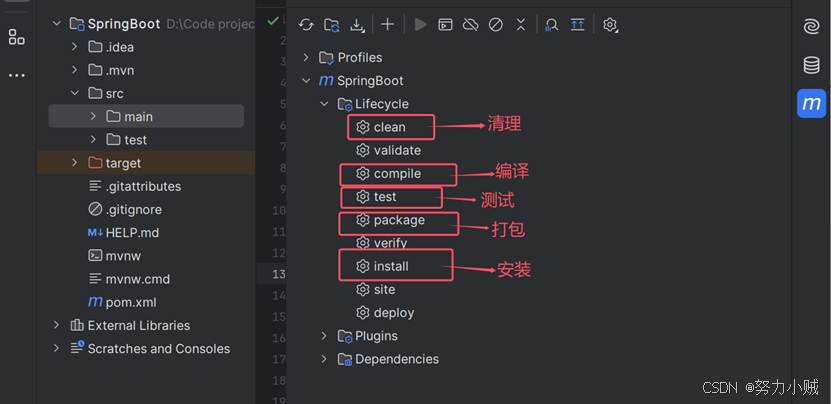
Task: Click the install lifecycle goal
Action: (390, 266)
